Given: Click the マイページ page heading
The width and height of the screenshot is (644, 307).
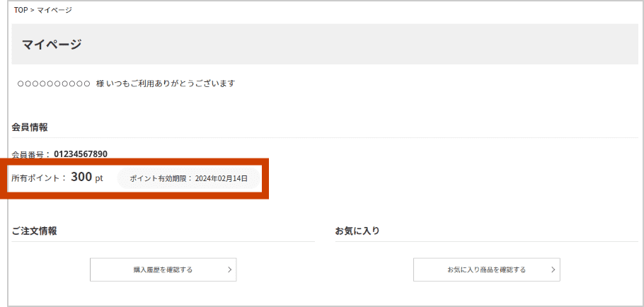Looking at the screenshot, I should click(x=52, y=45).
